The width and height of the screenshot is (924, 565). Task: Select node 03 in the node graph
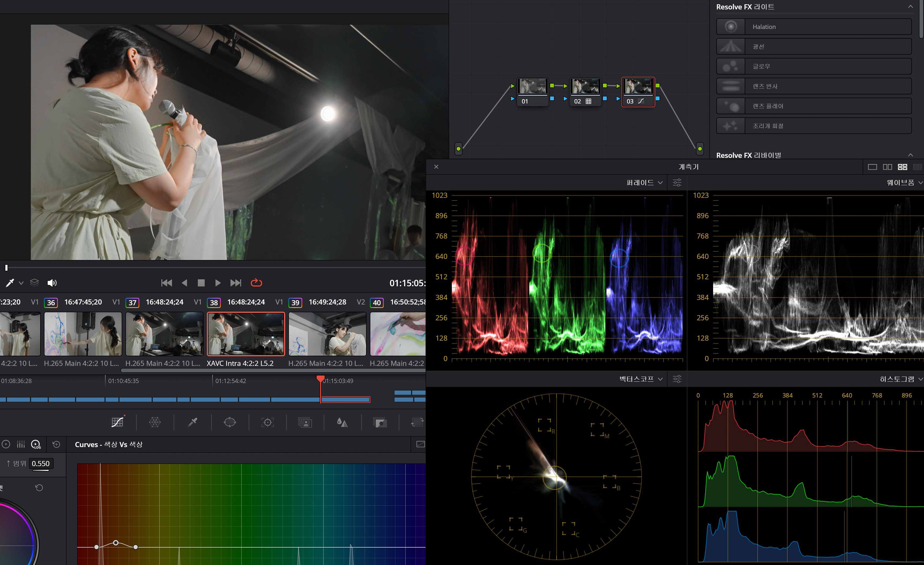(638, 92)
